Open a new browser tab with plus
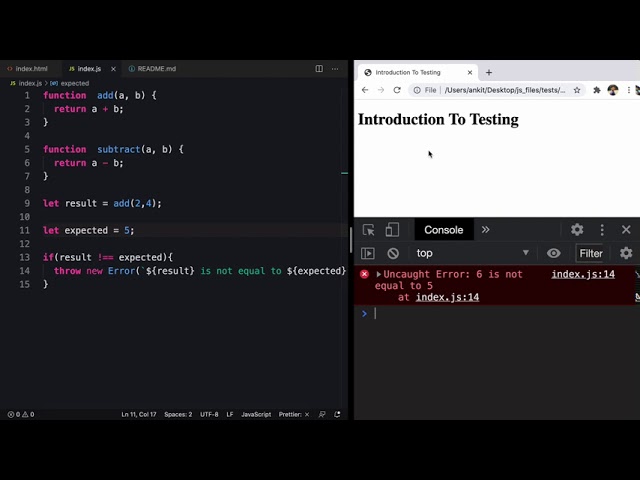 tap(489, 72)
